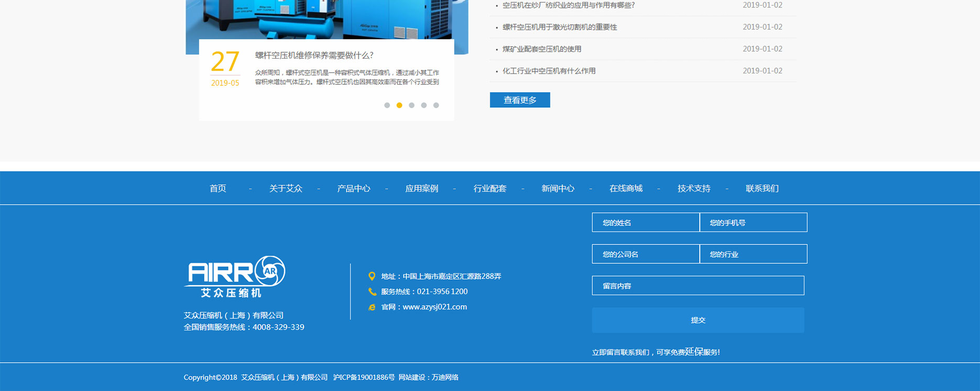Open the 螺杆空压机维修保养 news headline
The image size is (980, 391).
[314, 55]
